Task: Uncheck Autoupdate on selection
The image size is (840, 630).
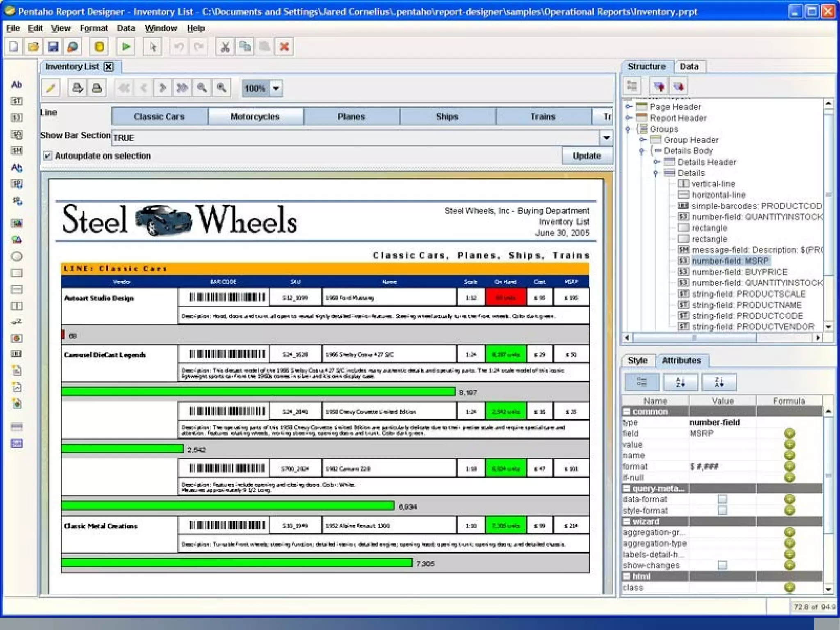Action: pos(48,156)
